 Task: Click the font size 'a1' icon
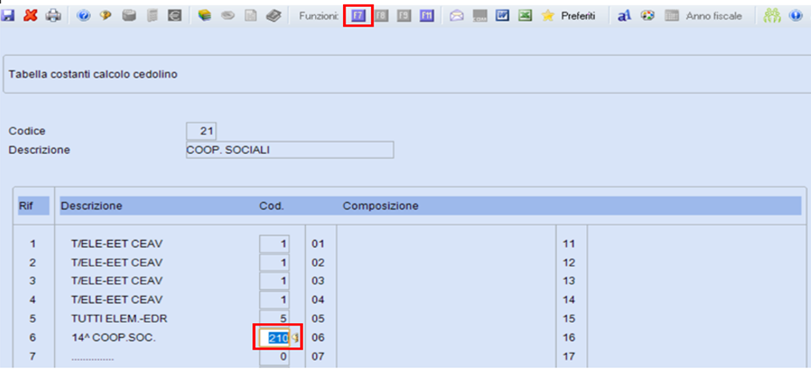click(x=624, y=16)
